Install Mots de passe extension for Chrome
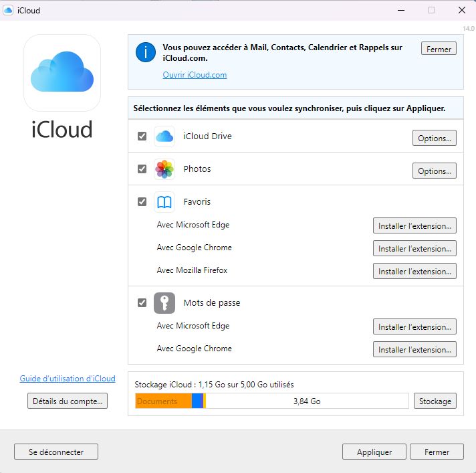The image size is (476, 473). (414, 350)
